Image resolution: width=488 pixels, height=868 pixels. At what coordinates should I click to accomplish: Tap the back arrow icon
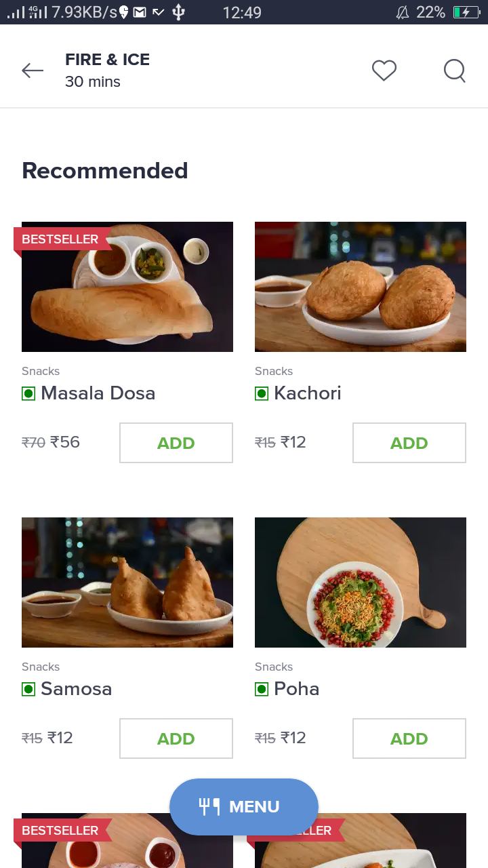(x=33, y=70)
